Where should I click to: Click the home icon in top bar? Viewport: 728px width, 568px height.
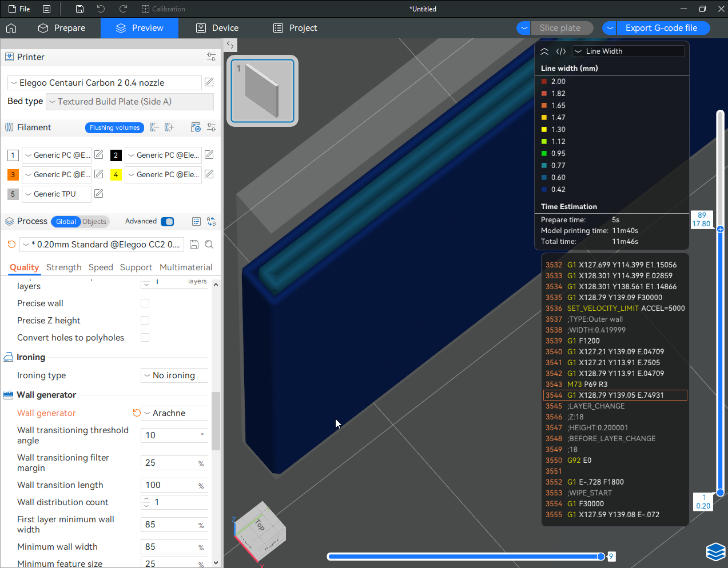click(11, 28)
